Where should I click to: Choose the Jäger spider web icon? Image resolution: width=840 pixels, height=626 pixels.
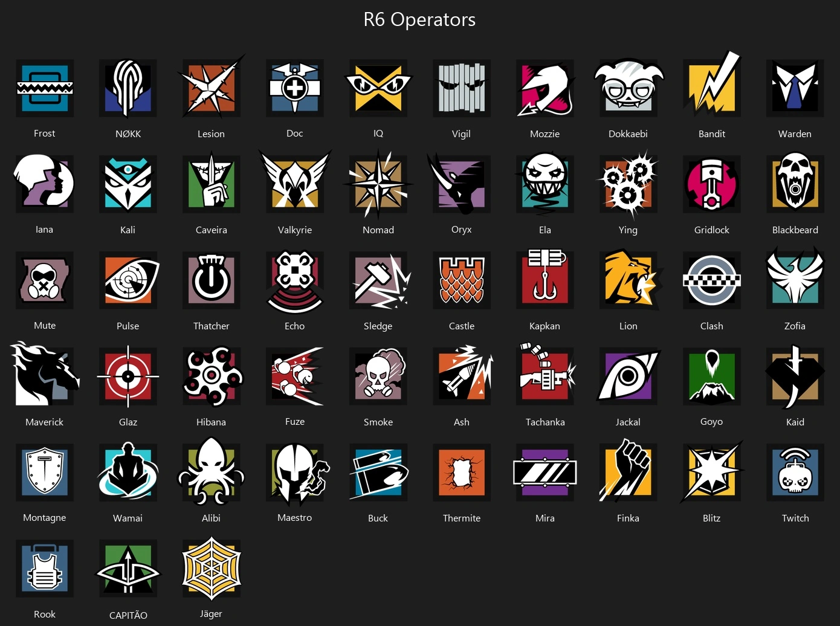[x=212, y=569]
